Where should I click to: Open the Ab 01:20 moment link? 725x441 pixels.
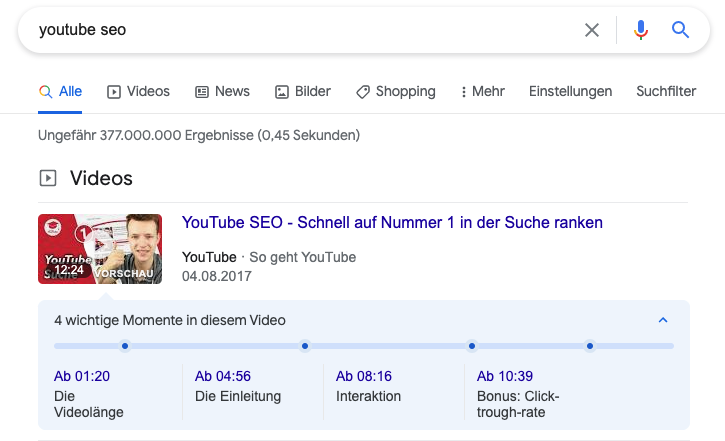(82, 376)
